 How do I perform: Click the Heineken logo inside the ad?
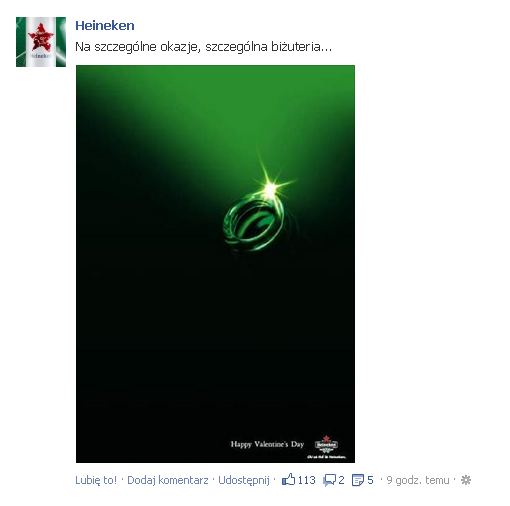point(326,444)
